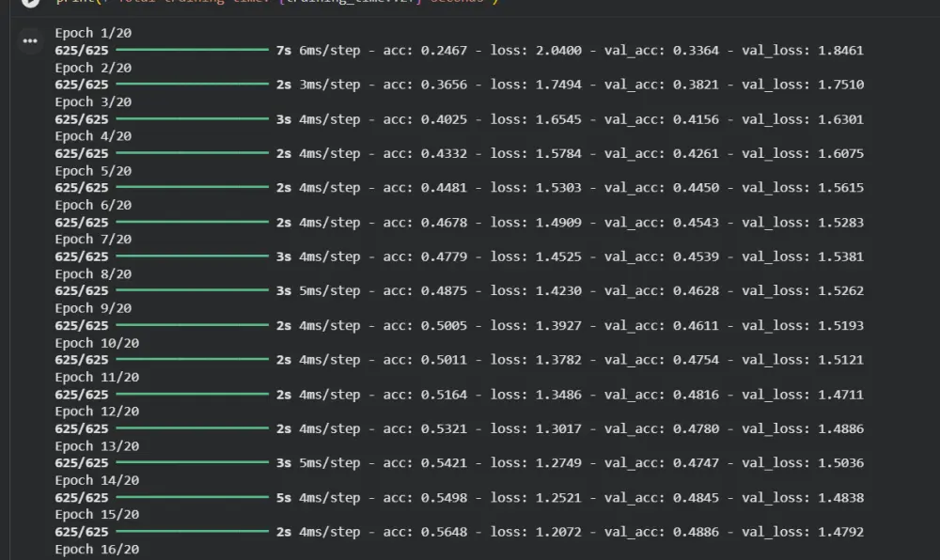Viewport: 940px width, 560px height.
Task: Click the val_loss value 1.8461
Action: [x=840, y=50]
